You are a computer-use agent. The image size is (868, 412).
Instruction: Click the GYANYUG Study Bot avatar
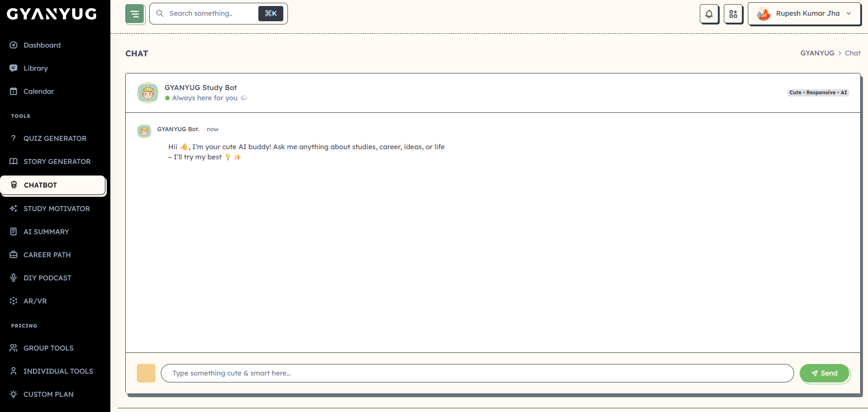coord(148,93)
